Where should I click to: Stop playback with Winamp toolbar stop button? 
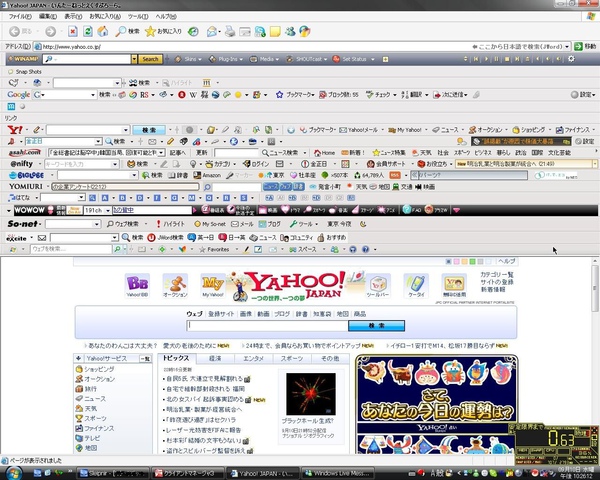coord(507,59)
